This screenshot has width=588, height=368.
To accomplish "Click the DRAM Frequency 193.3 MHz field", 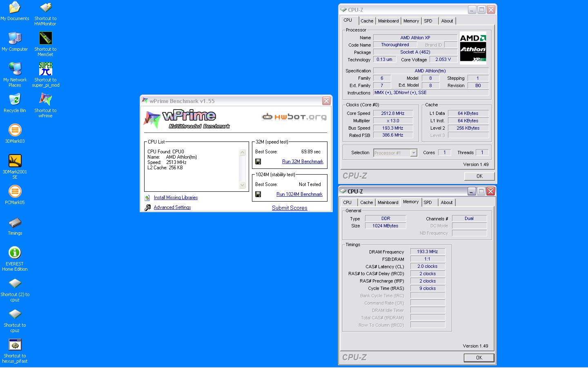I will tap(428, 252).
